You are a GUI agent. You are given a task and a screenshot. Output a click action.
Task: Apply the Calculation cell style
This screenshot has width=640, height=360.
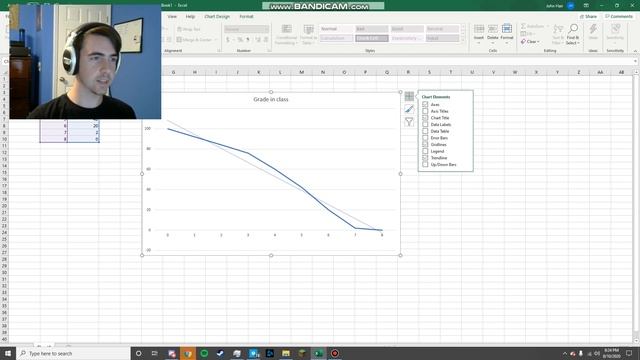[x=336, y=38]
